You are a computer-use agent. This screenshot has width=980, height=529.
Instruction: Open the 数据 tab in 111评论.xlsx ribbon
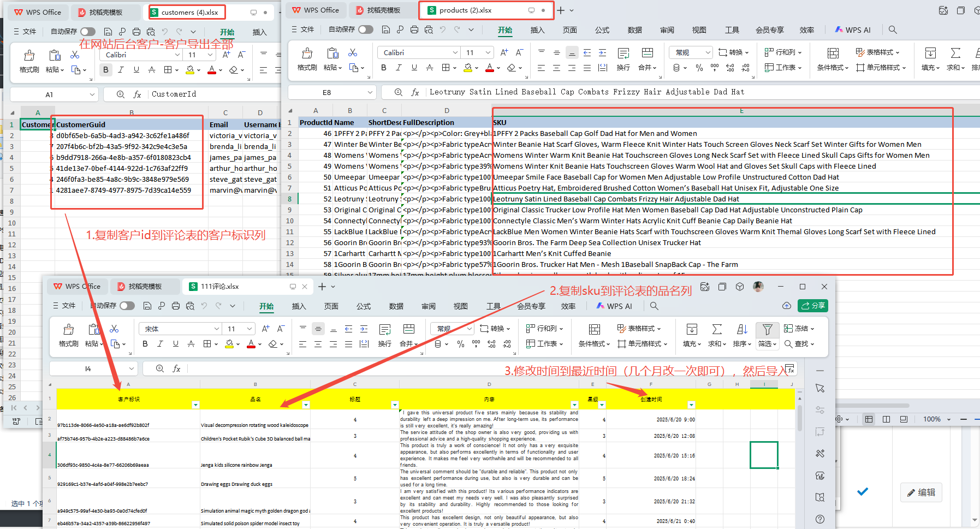click(396, 306)
